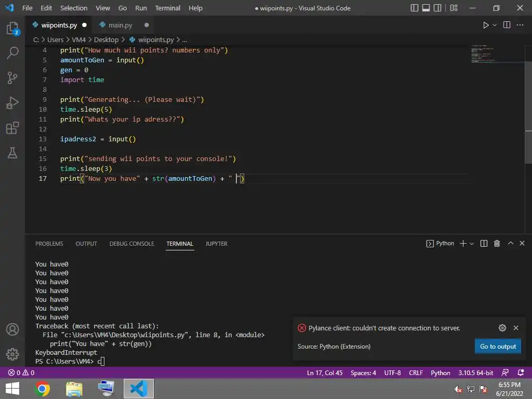
Task: Switch to the PROBLEMS panel tab
Action: 49,244
